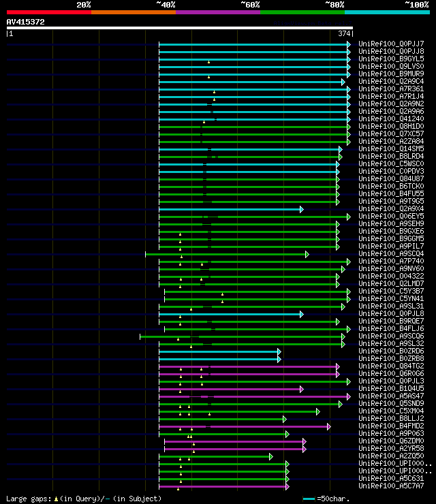Screen dimensions: 436x504
Task: Click the UniRef100_Q0PJL3 hit name
Action: 391,381
